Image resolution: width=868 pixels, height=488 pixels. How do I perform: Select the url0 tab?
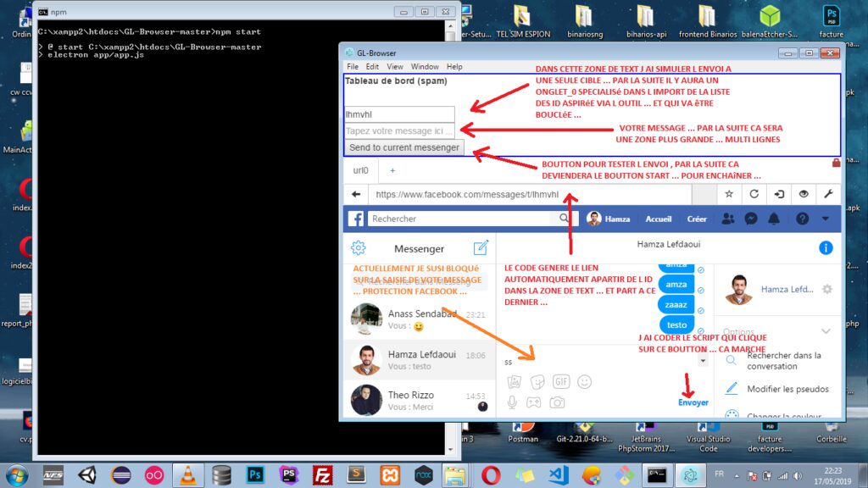tap(360, 170)
